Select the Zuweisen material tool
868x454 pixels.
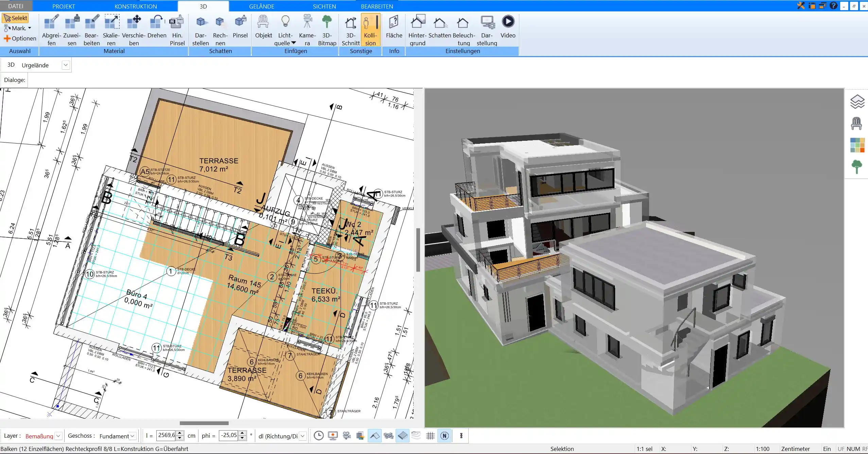pos(72,30)
